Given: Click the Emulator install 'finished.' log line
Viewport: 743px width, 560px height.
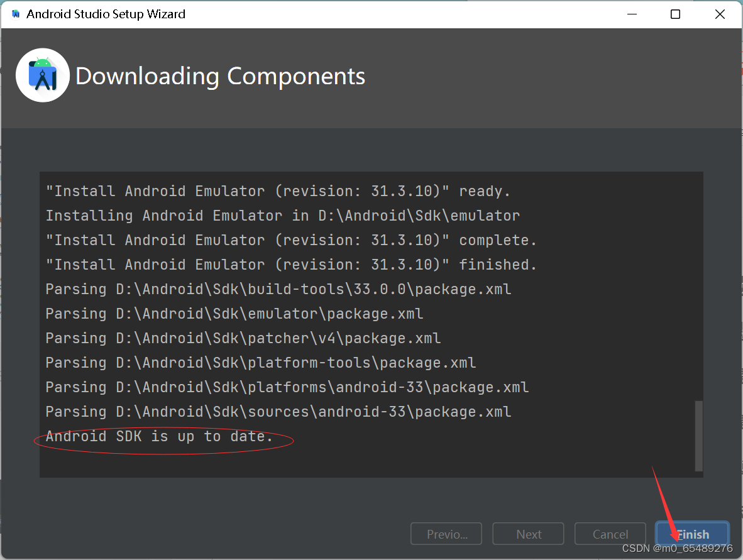Looking at the screenshot, I should pos(291,265).
